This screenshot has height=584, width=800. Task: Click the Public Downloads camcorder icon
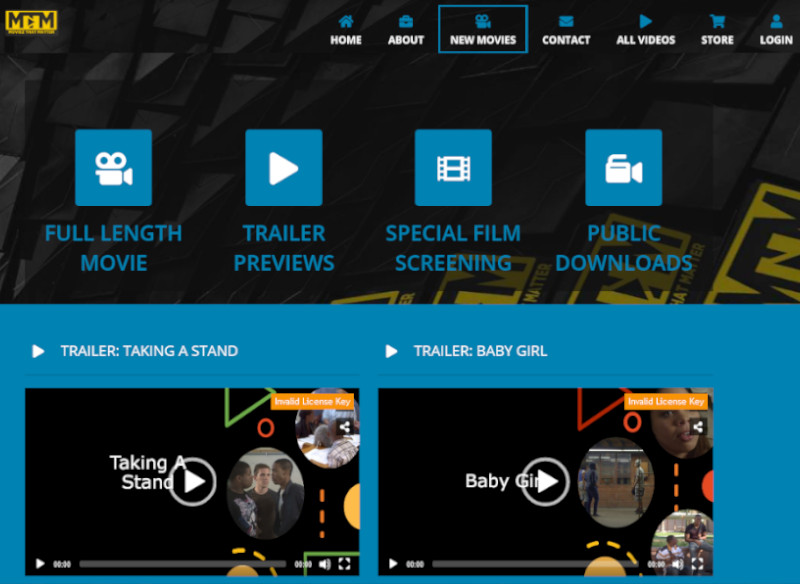coord(623,168)
